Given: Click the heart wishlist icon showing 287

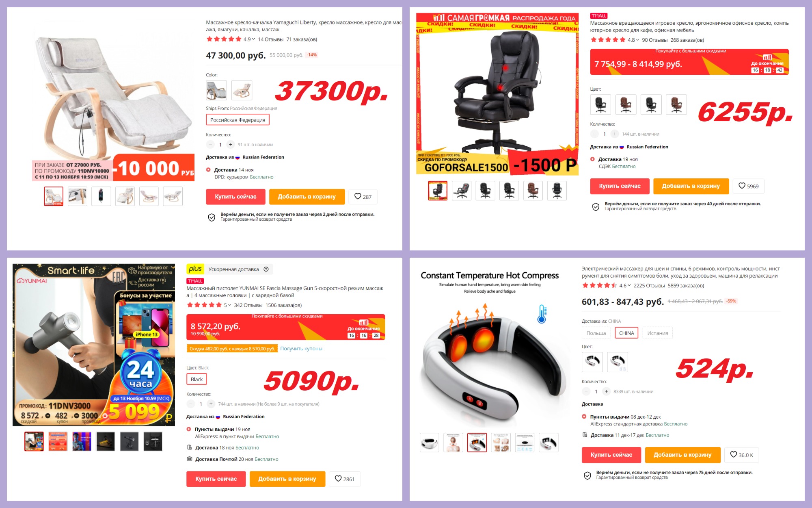Looking at the screenshot, I should [x=358, y=196].
